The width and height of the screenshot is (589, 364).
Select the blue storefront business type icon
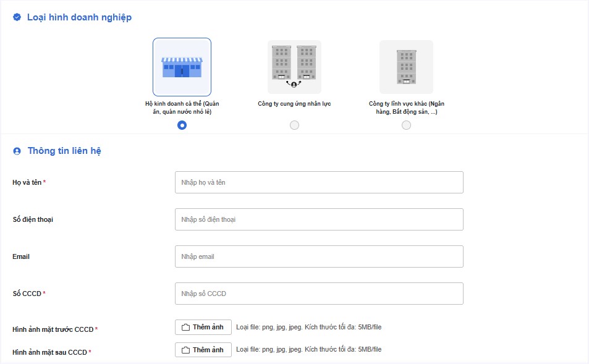point(182,67)
